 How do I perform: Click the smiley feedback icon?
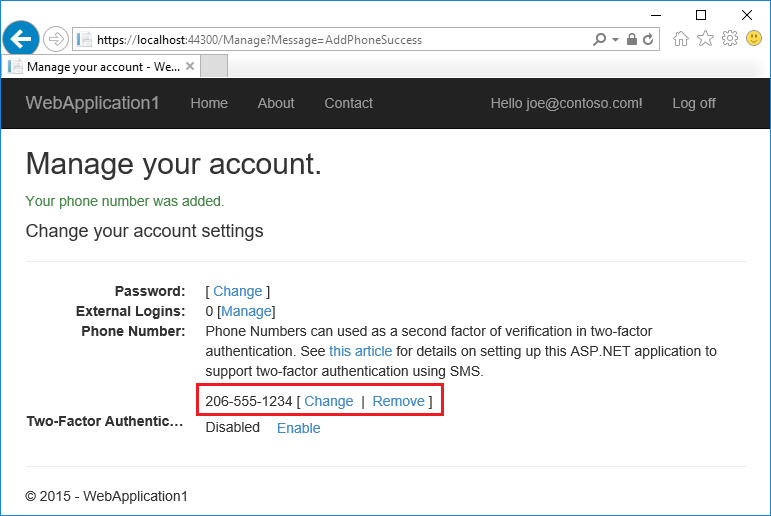pyautogui.click(x=754, y=38)
